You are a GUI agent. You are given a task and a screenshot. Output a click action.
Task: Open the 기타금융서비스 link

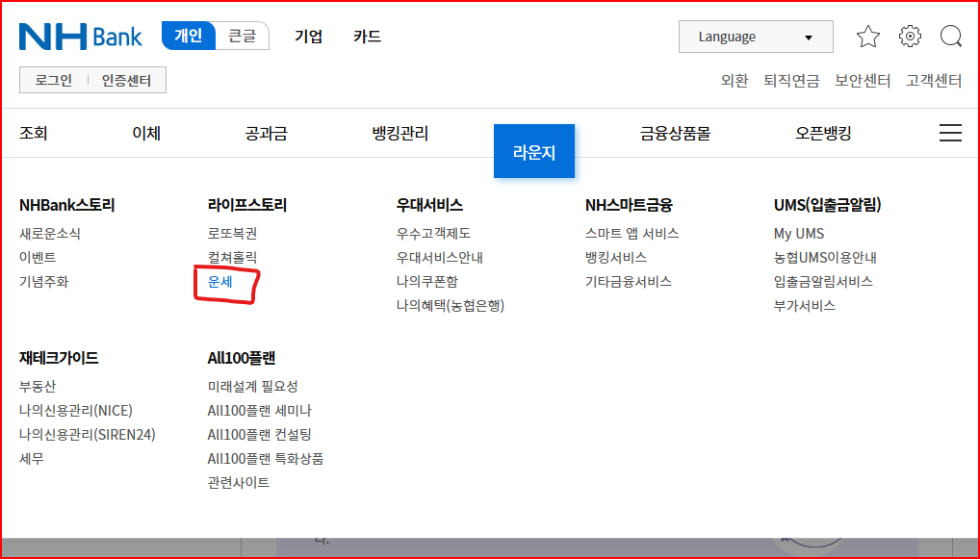[628, 282]
